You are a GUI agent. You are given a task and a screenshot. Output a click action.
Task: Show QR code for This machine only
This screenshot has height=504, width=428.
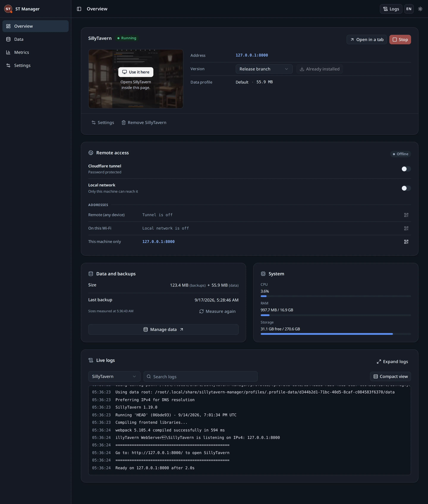pos(406,242)
